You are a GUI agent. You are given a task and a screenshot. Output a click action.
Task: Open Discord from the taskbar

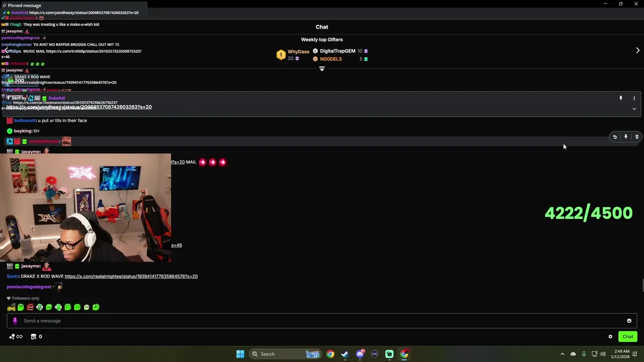(x=360, y=354)
